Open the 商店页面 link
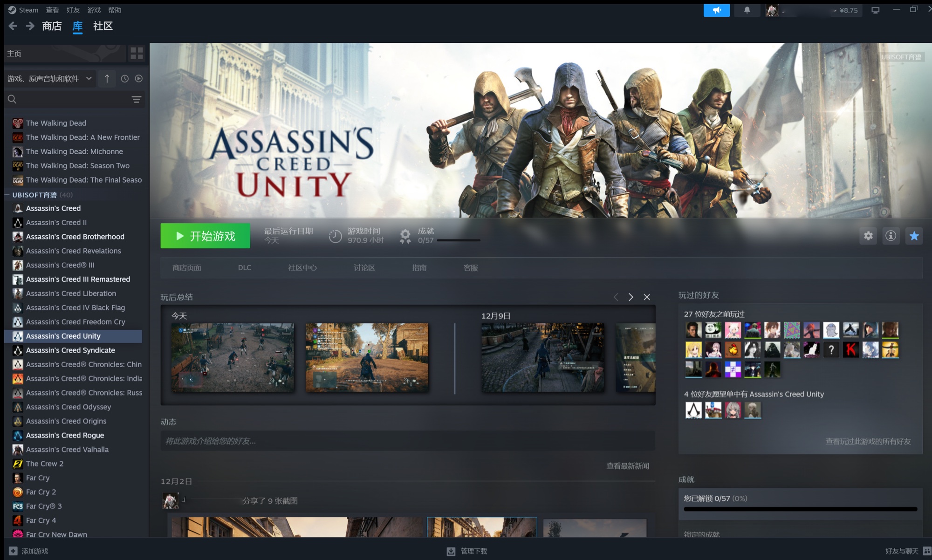 pos(187,268)
